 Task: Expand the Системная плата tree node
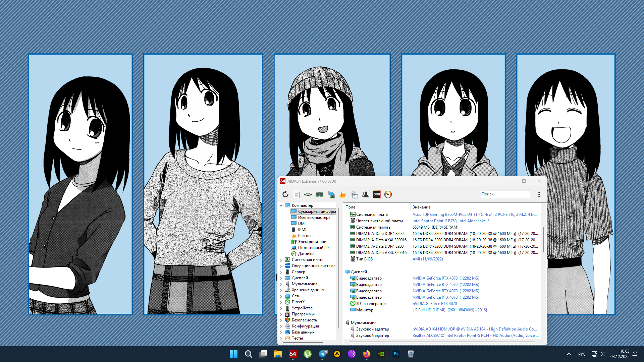(x=281, y=260)
